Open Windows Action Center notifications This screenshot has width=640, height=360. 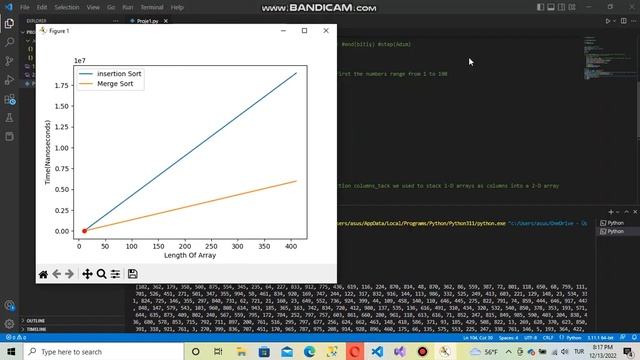[629, 351]
